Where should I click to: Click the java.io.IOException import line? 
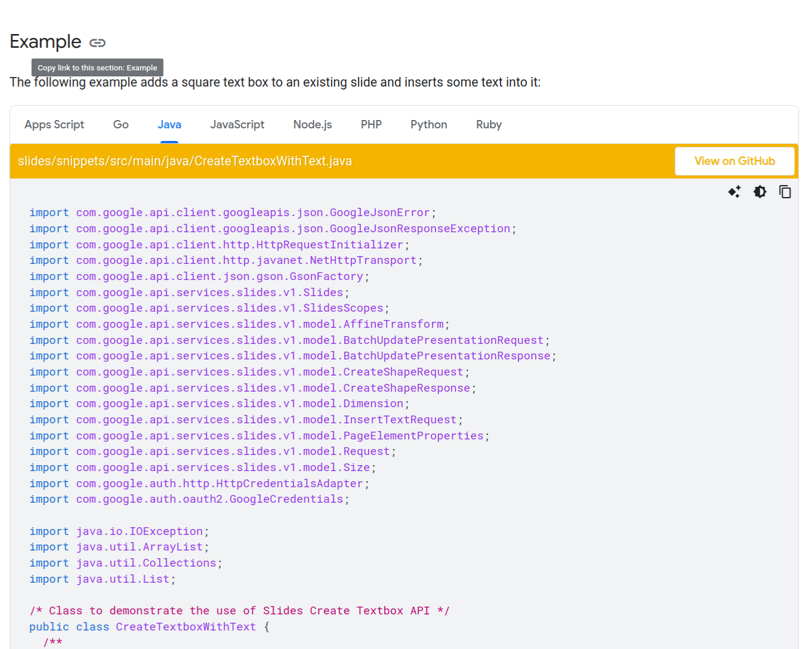119,531
